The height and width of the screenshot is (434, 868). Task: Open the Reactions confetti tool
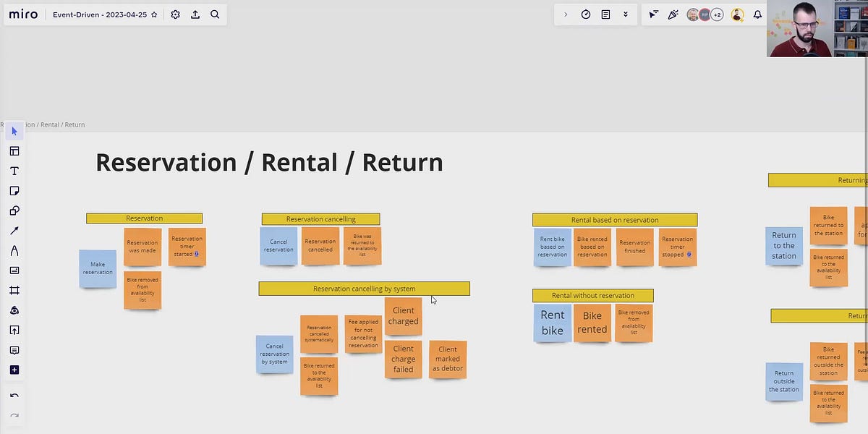[x=673, y=14]
